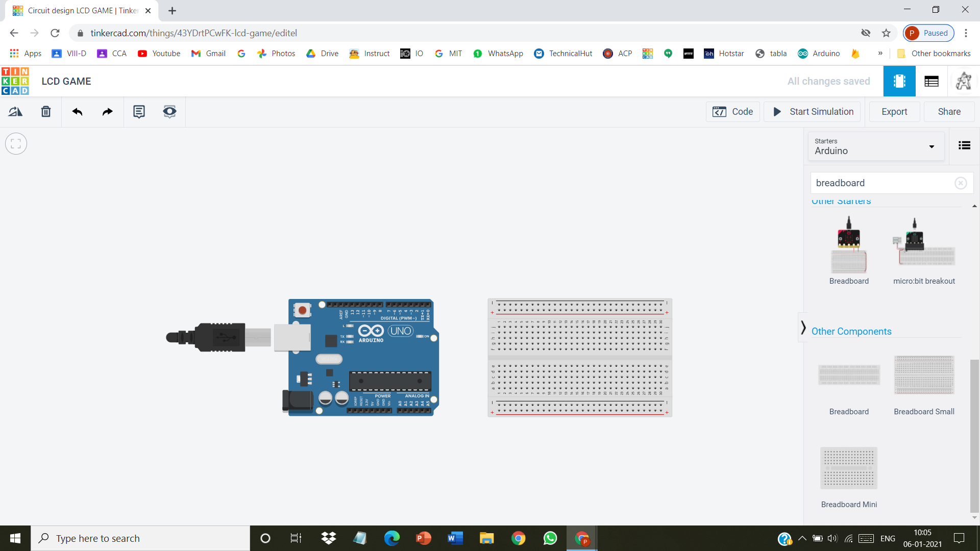This screenshot has height=551, width=980.
Task: Click the Delete component icon
Action: (x=45, y=111)
